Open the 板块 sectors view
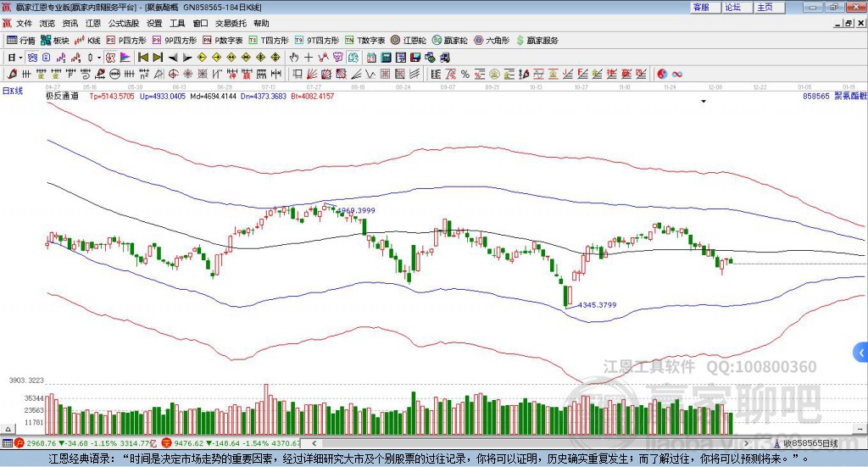868x467 pixels. click(55, 41)
